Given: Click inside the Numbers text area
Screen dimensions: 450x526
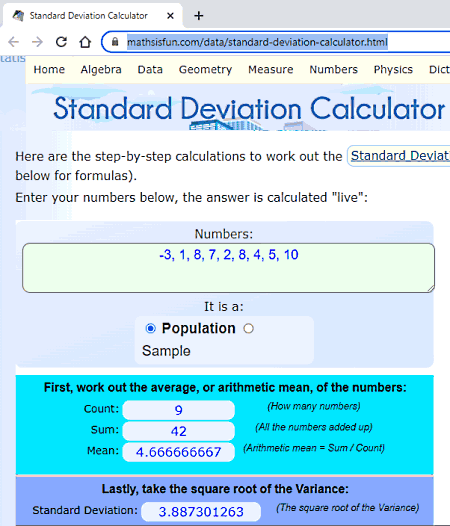Looking at the screenshot, I should click(228, 268).
